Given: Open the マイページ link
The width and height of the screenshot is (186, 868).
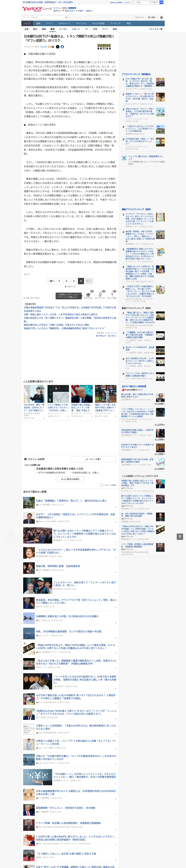Looking at the screenshot, I should pyautogui.click(x=139, y=17).
